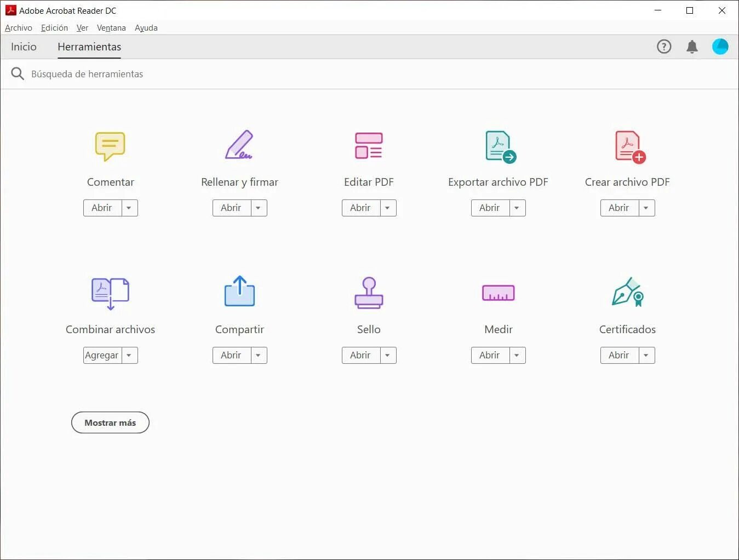The width and height of the screenshot is (739, 560).
Task: Select the Exportar archivo PDF icon
Action: point(500,147)
